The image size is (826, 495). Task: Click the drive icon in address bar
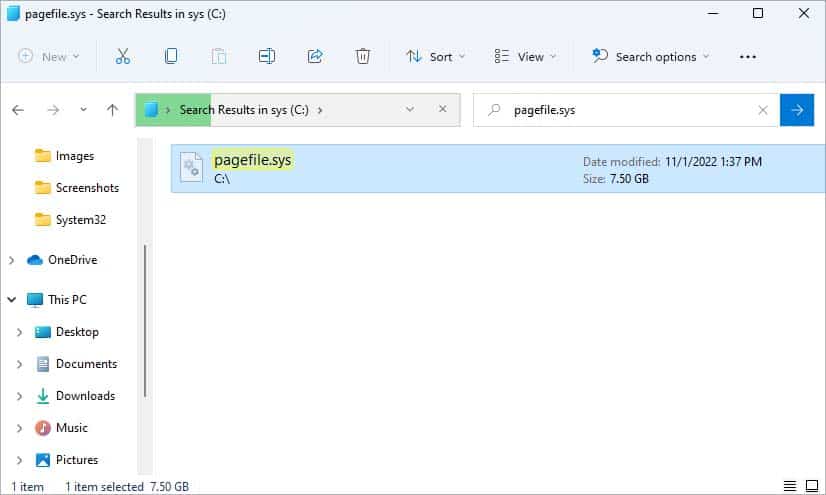[x=151, y=110]
